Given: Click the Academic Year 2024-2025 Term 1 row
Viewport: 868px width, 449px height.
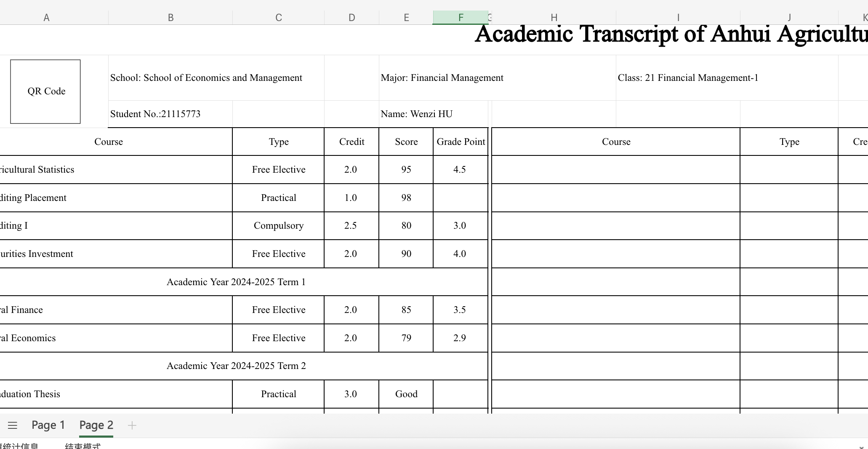Looking at the screenshot, I should (236, 282).
